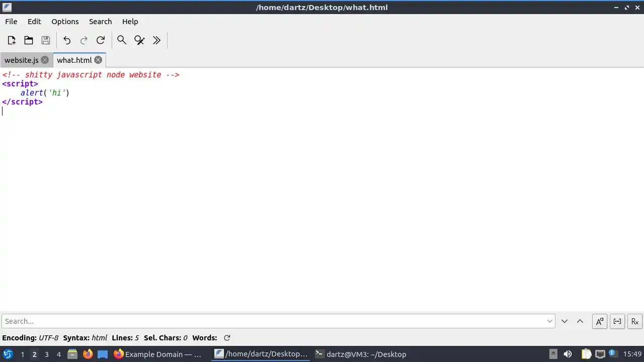Click the alert('hi') code line

click(45, 93)
